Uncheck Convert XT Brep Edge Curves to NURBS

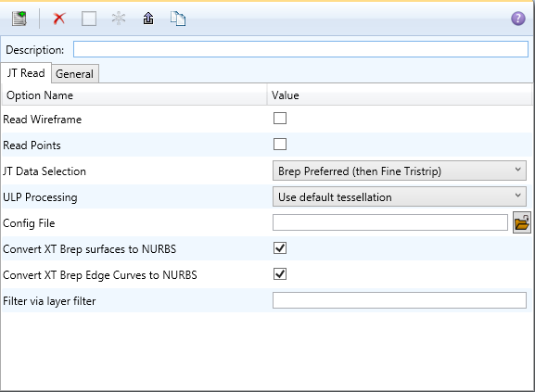pos(280,274)
